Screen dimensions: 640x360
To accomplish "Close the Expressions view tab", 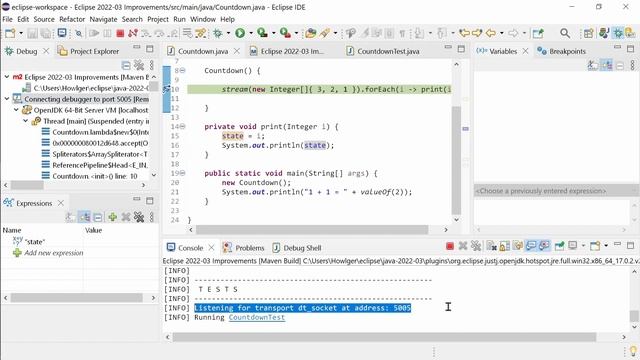I will [61, 203].
